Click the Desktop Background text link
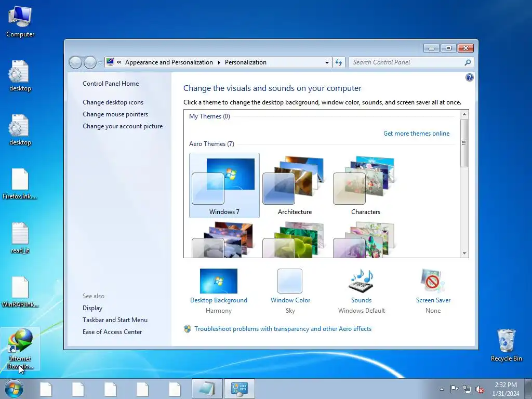532x399 pixels. [219, 300]
